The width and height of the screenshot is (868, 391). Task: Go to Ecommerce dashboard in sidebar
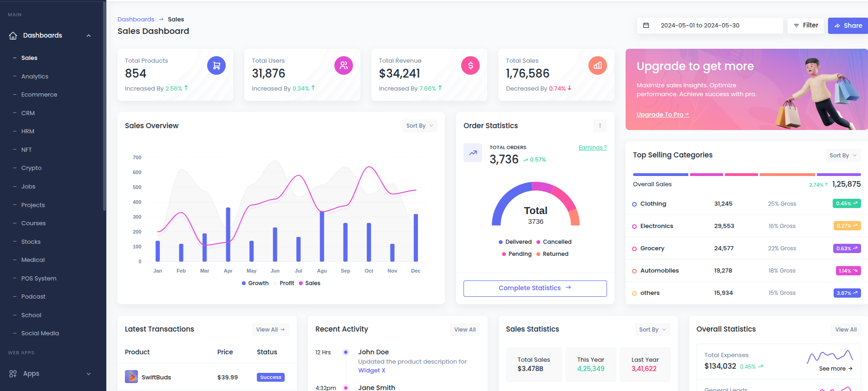[39, 95]
